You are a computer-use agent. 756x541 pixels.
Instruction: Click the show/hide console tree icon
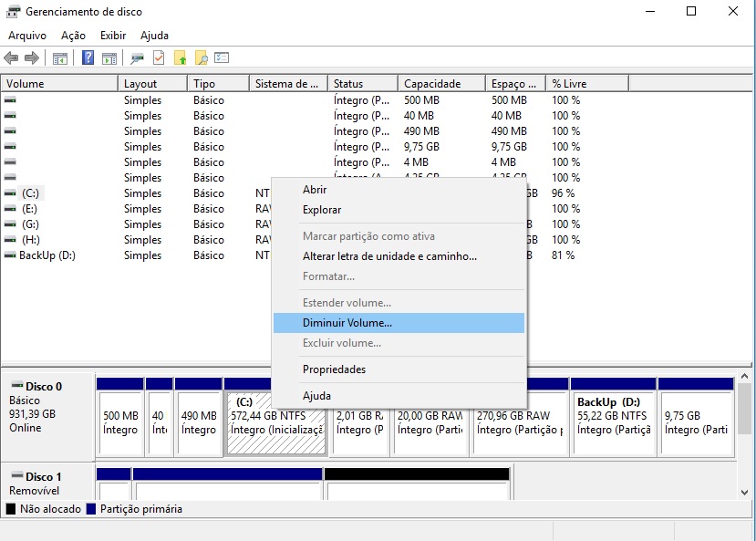[60, 58]
